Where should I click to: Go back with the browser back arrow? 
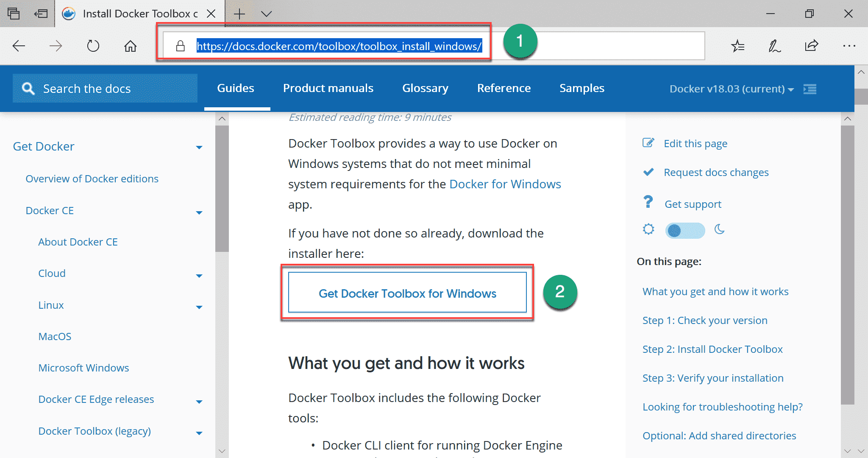click(x=19, y=46)
